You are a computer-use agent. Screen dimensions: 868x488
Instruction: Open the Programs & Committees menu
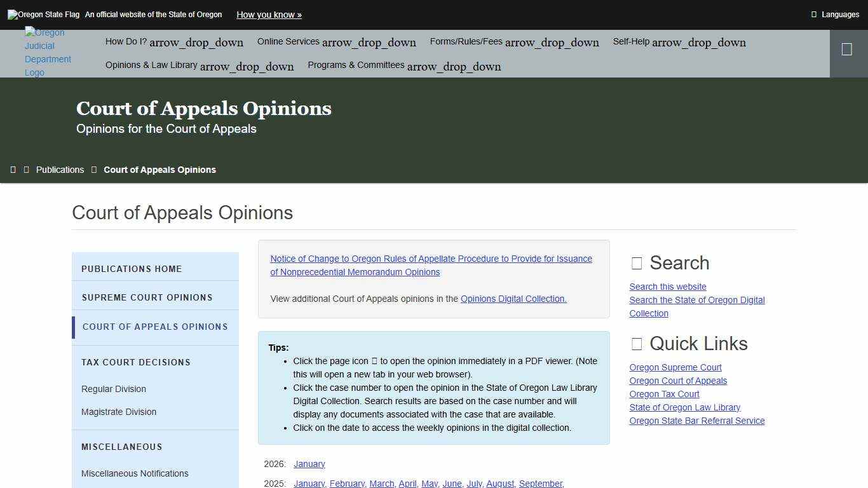[x=403, y=65]
